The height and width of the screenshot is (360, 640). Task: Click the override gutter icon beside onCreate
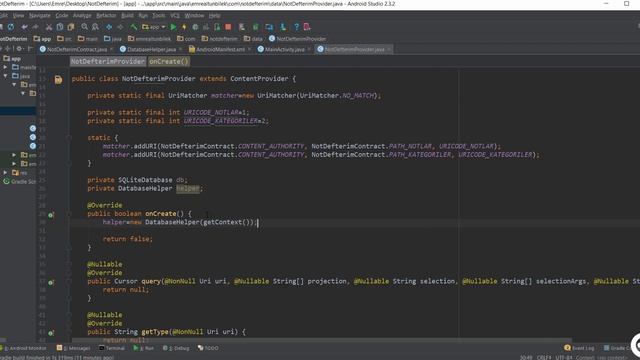[x=51, y=215]
